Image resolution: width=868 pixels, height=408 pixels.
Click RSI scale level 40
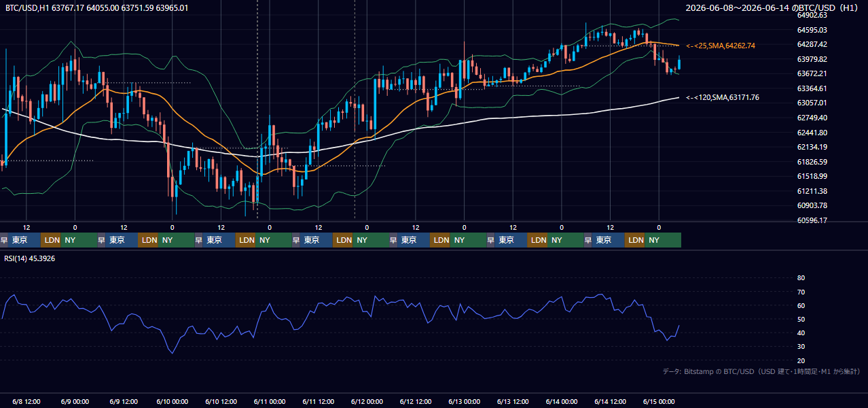click(x=801, y=333)
